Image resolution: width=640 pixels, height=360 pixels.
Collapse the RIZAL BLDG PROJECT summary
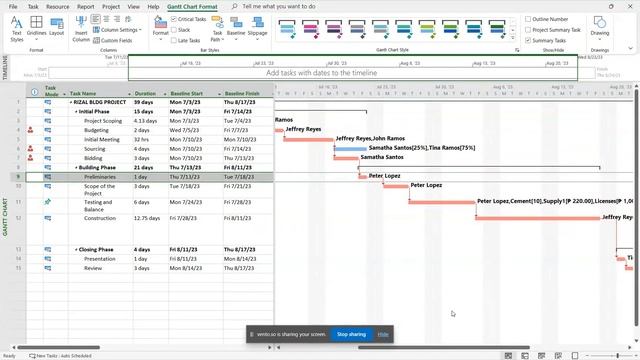(x=71, y=102)
